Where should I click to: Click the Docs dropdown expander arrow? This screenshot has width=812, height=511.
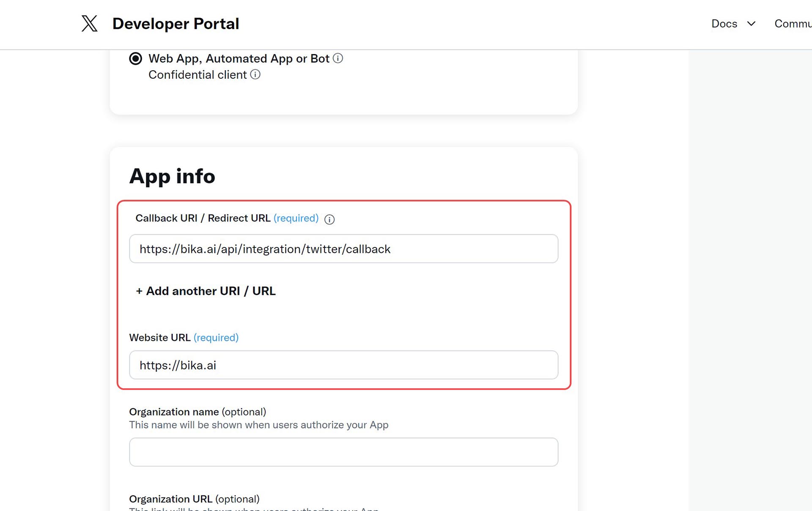pos(752,24)
